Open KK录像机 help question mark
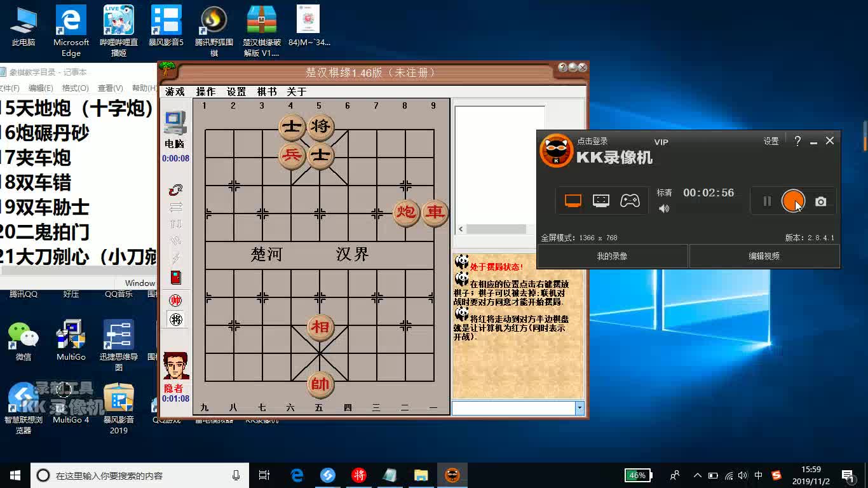Image resolution: width=868 pixels, height=488 pixels. (797, 141)
